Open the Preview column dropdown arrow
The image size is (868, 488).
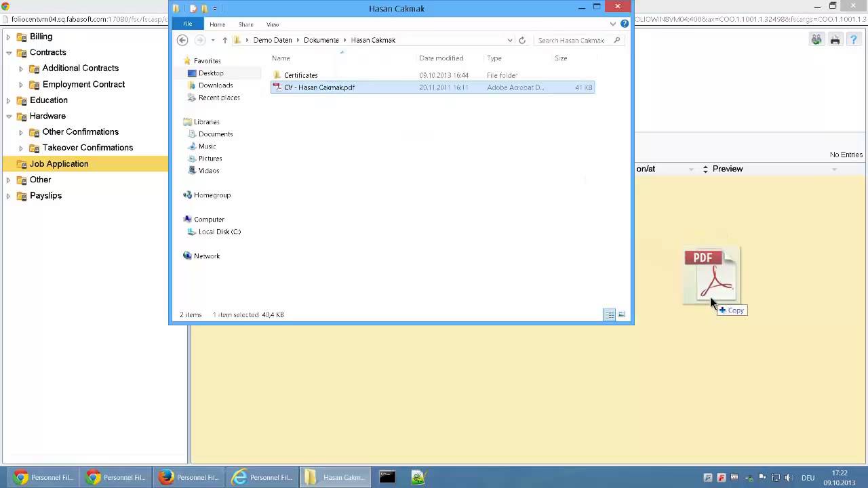click(x=834, y=169)
